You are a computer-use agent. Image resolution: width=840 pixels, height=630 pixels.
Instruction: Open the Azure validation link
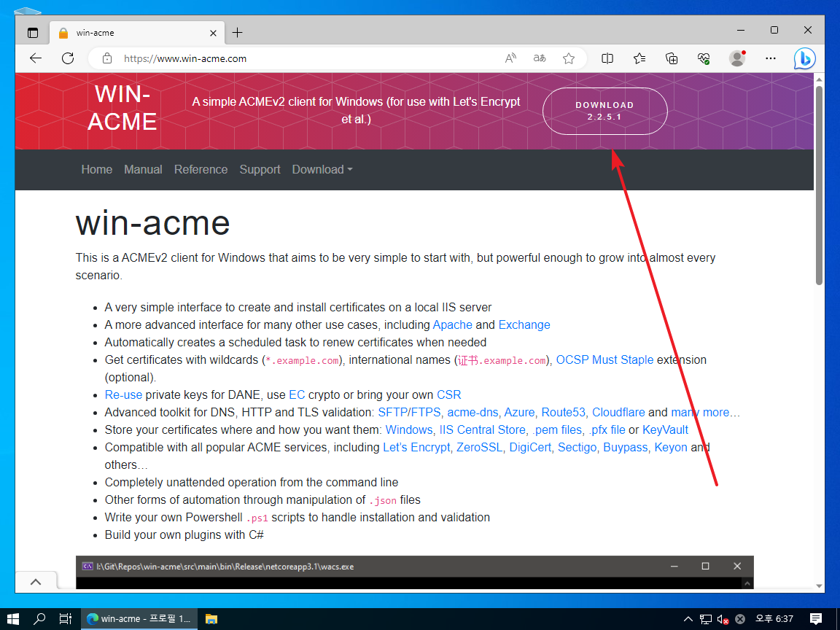tap(519, 412)
